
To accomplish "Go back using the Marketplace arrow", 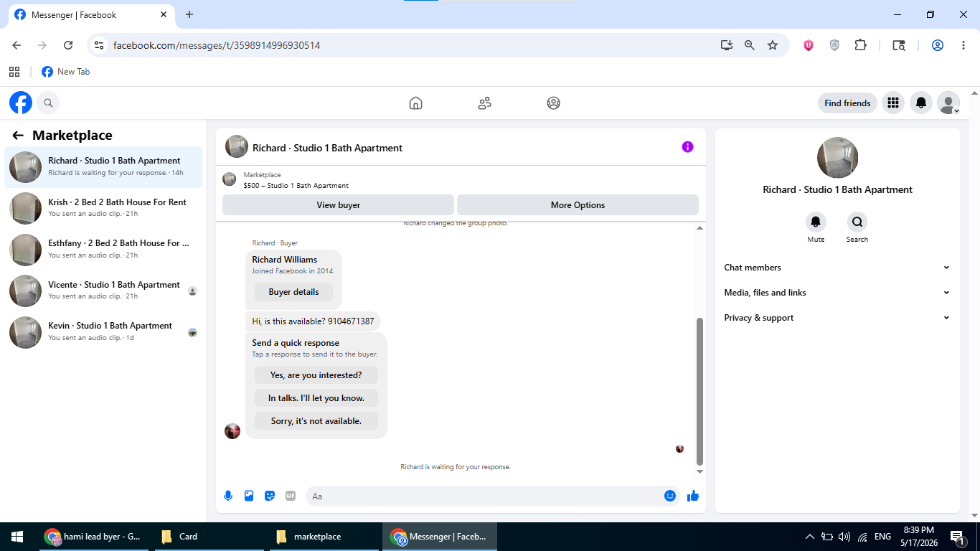I will pos(18,136).
